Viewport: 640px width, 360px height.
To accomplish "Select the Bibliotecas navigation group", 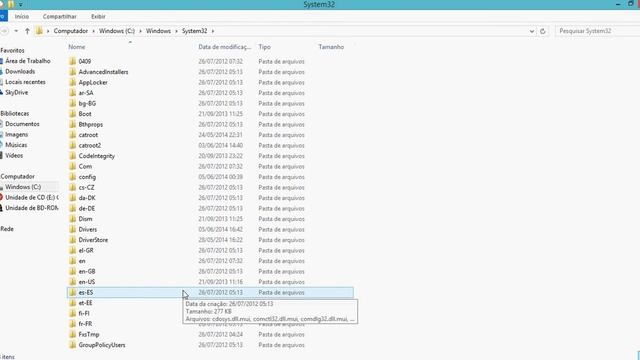I will (x=15, y=113).
